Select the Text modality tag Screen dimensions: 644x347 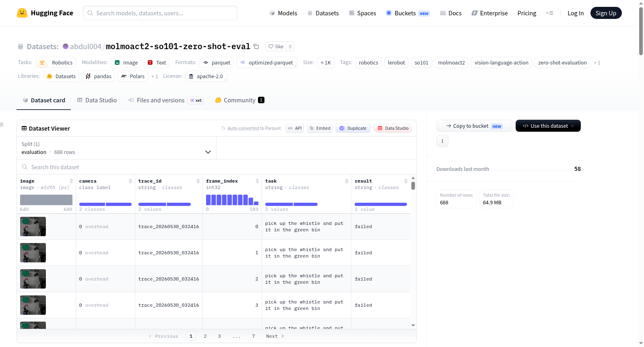157,62
